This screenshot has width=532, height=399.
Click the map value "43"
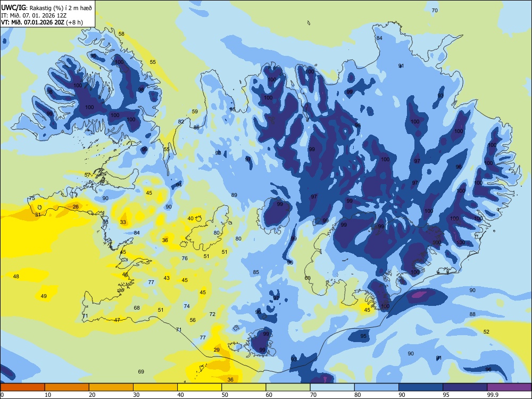(x=167, y=278)
